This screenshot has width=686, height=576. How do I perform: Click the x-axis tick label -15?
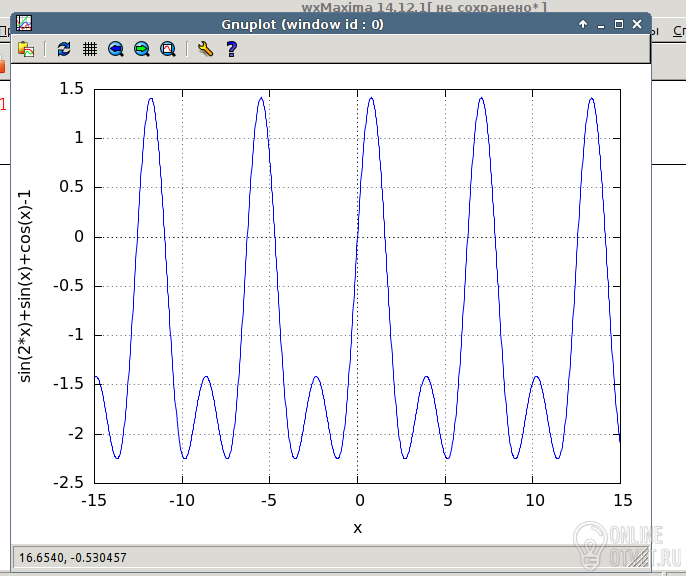click(94, 500)
